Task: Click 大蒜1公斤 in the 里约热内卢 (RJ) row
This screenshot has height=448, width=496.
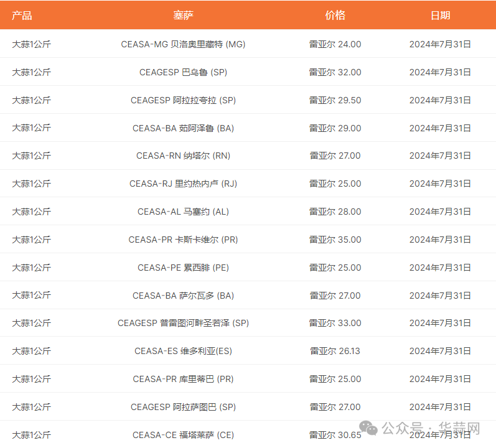Action: coord(31,184)
